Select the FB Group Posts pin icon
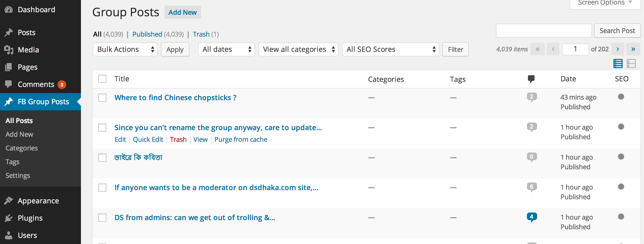The image size is (644, 244). (8, 101)
